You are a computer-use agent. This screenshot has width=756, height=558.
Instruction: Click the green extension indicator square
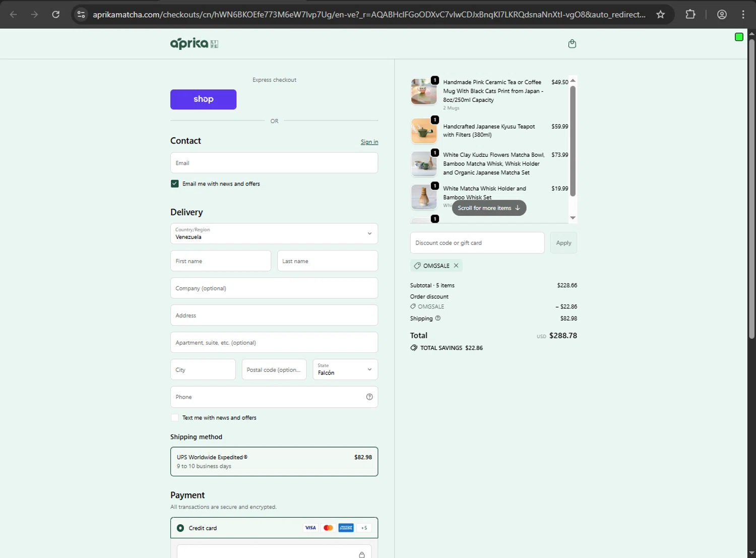pyautogui.click(x=739, y=37)
